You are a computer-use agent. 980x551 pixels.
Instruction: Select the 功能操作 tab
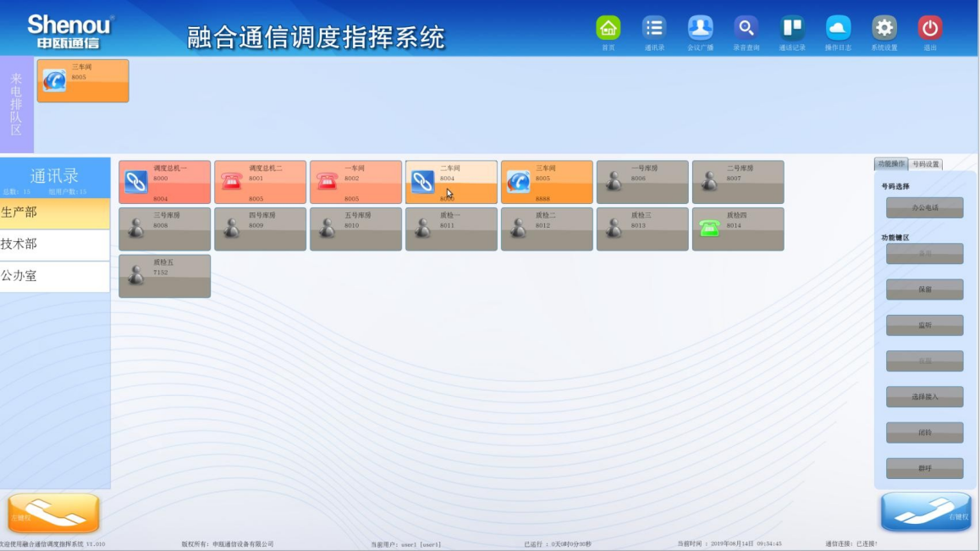(x=891, y=164)
